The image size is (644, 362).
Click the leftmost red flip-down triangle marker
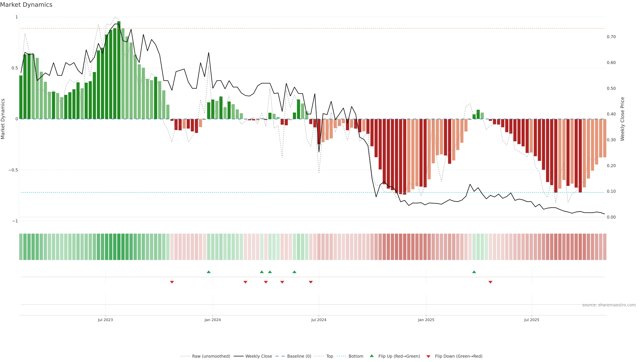[172, 282]
